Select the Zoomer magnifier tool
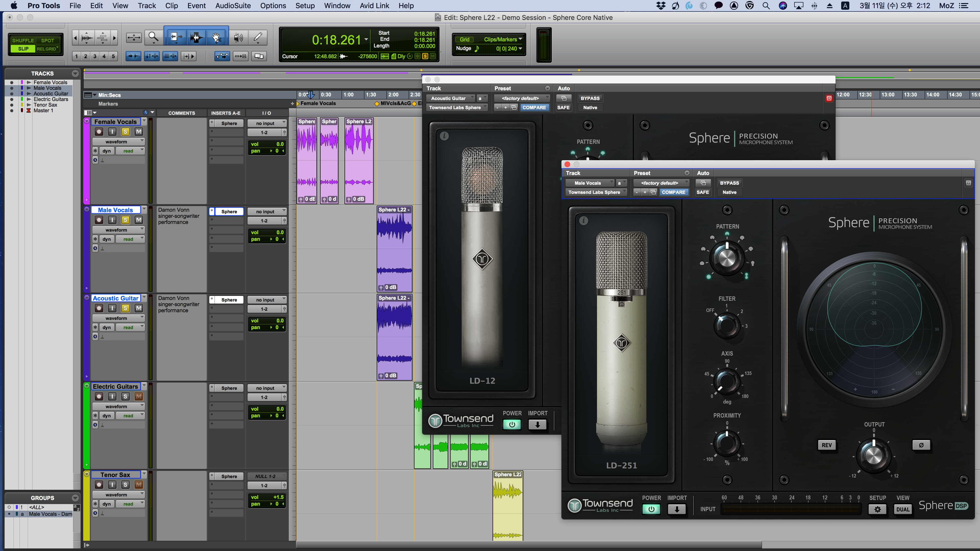This screenshot has width=980, height=551. 153,37
